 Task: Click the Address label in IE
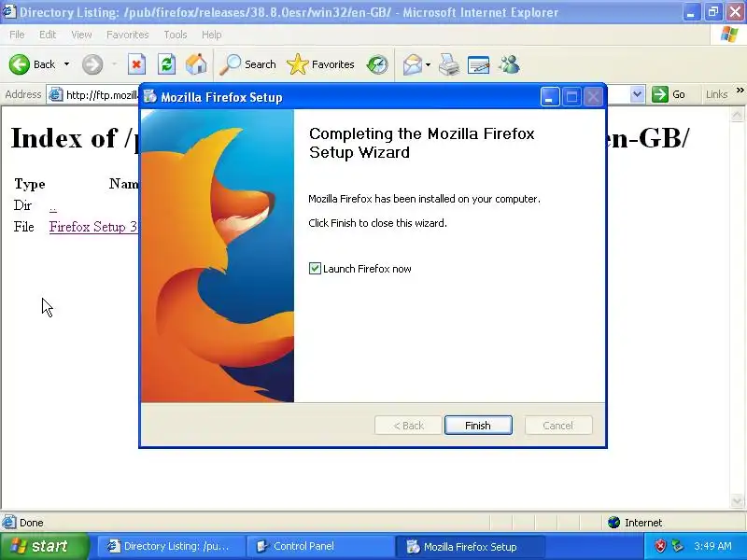[23, 94]
